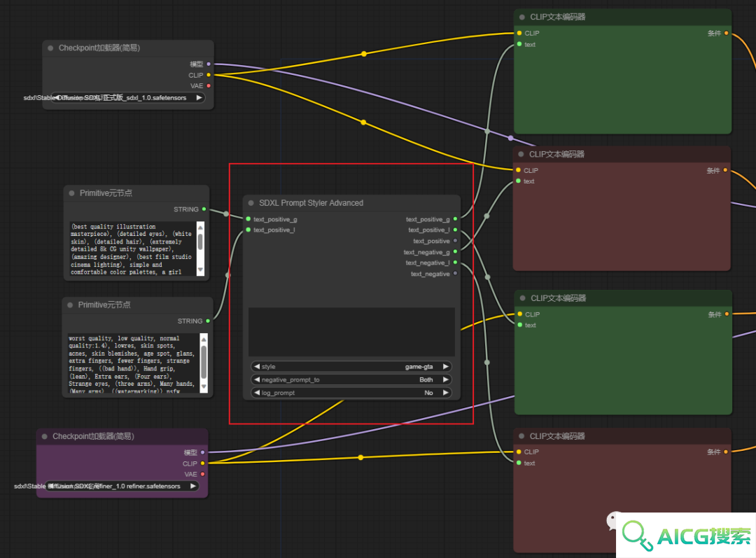Click STRING output socket of negative prompt Primitive
Image resolution: width=756 pixels, height=558 pixels.
click(x=208, y=321)
